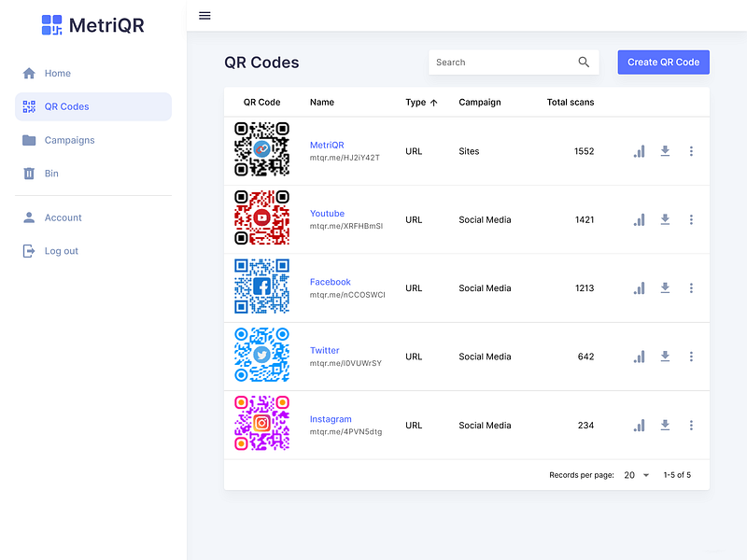This screenshot has height=560, width=747.
Task: Click short URL mtqr.me/nCCOSWCl
Action: 347,295
